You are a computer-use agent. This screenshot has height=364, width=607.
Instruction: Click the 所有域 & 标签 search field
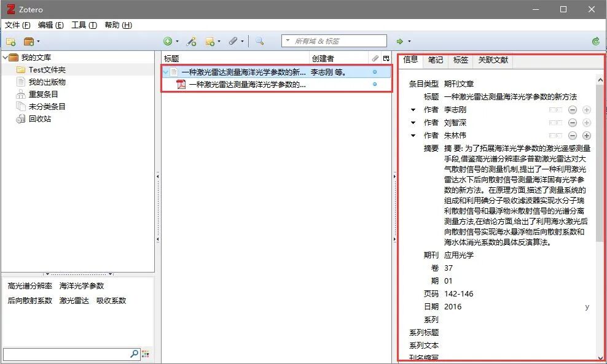334,41
